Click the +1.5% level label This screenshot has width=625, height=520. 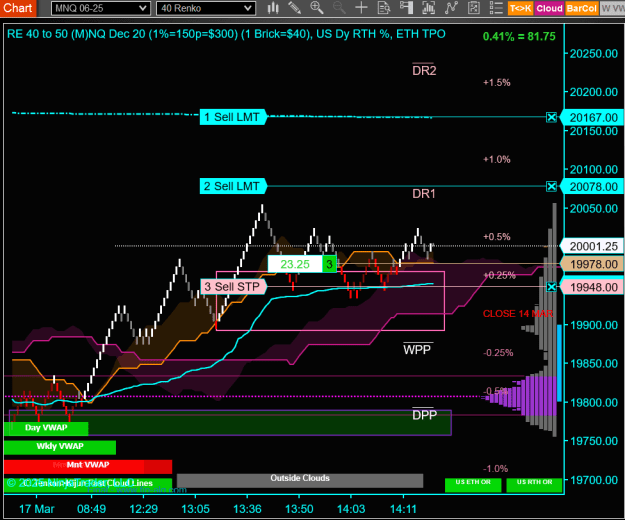[x=497, y=82]
